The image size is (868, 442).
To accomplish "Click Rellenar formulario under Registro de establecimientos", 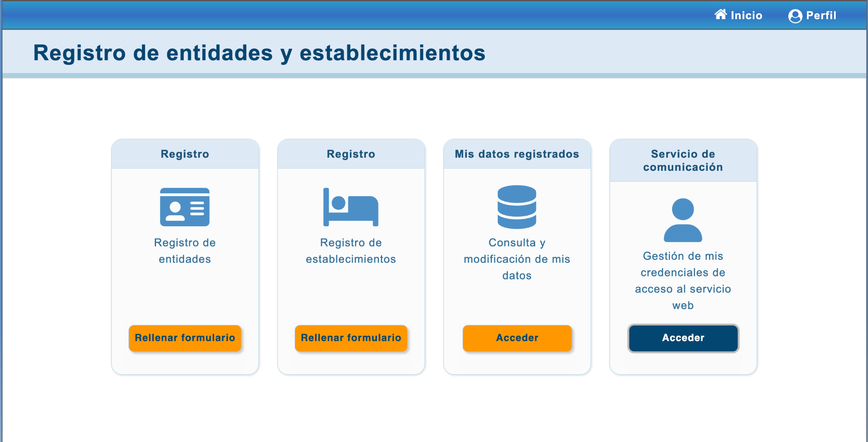I will (351, 338).
